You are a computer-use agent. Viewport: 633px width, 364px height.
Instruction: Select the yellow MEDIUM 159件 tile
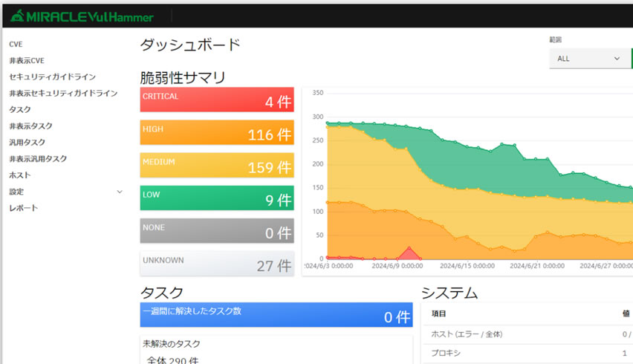tap(217, 166)
